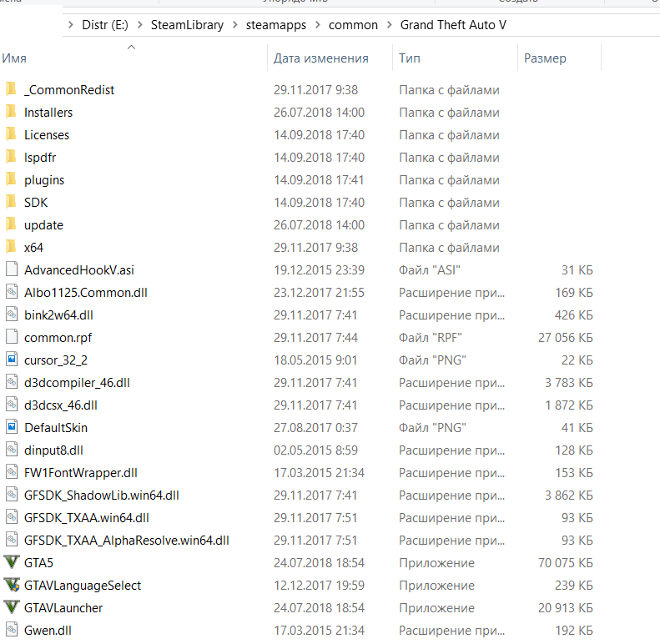
Task: Click the d3dcsx_46.dll file icon
Action: [x=12, y=405]
